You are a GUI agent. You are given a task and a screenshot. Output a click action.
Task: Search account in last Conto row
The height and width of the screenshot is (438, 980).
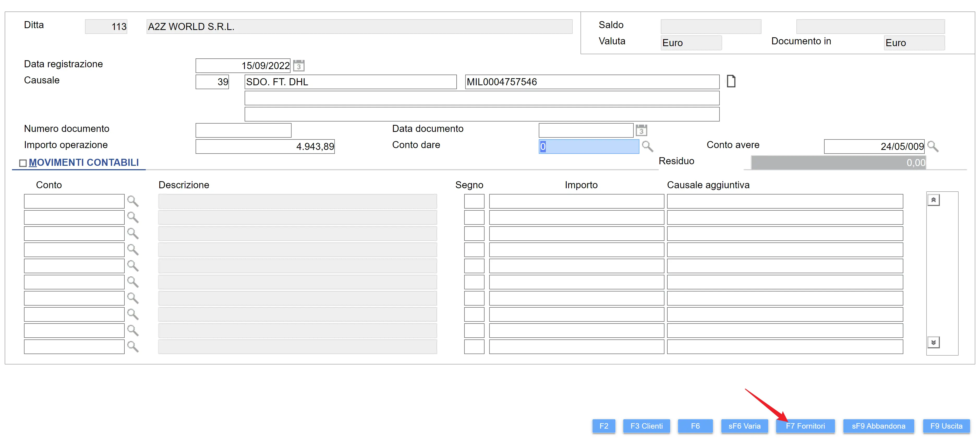(x=132, y=346)
